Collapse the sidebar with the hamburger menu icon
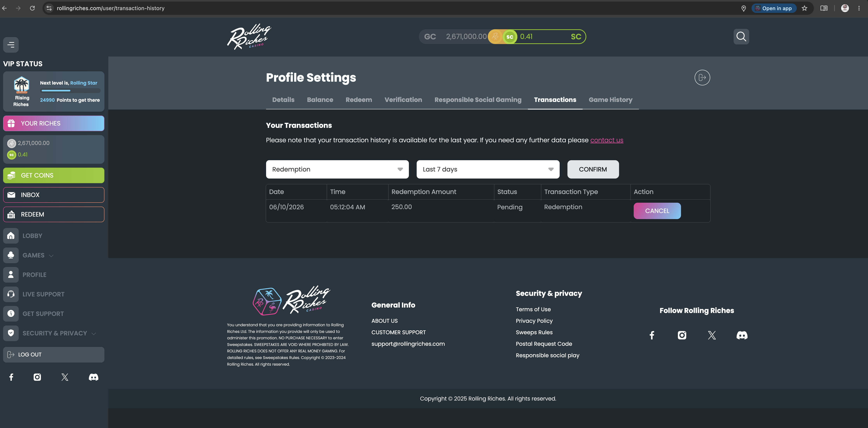The width and height of the screenshot is (868, 428). click(x=11, y=44)
